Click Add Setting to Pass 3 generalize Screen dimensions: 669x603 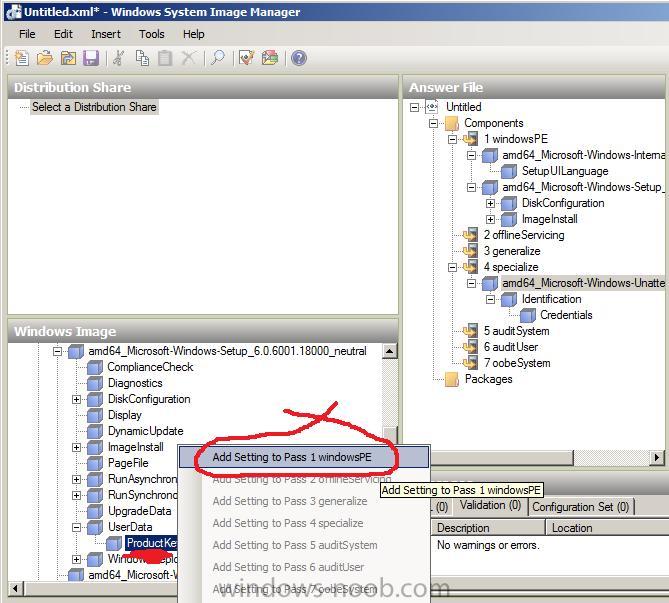tap(290, 501)
